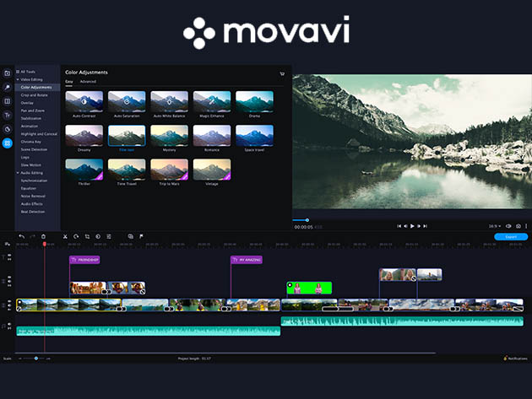Select the green screen clip on timeline
Viewport: 532px width, 399px height.
click(x=309, y=288)
